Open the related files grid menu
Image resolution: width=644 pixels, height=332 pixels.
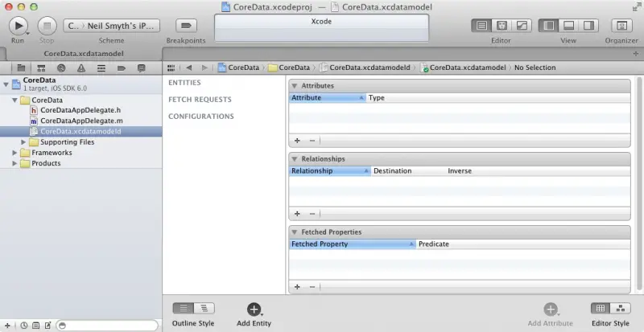[171, 68]
